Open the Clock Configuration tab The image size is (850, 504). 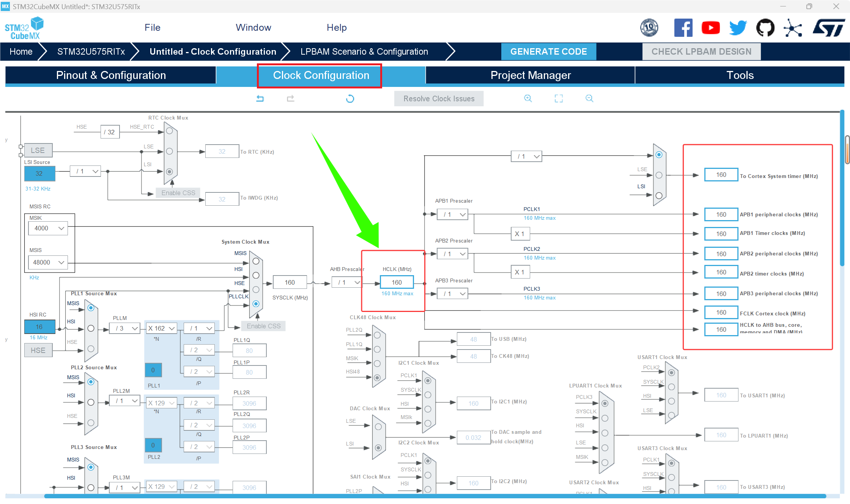tap(321, 75)
